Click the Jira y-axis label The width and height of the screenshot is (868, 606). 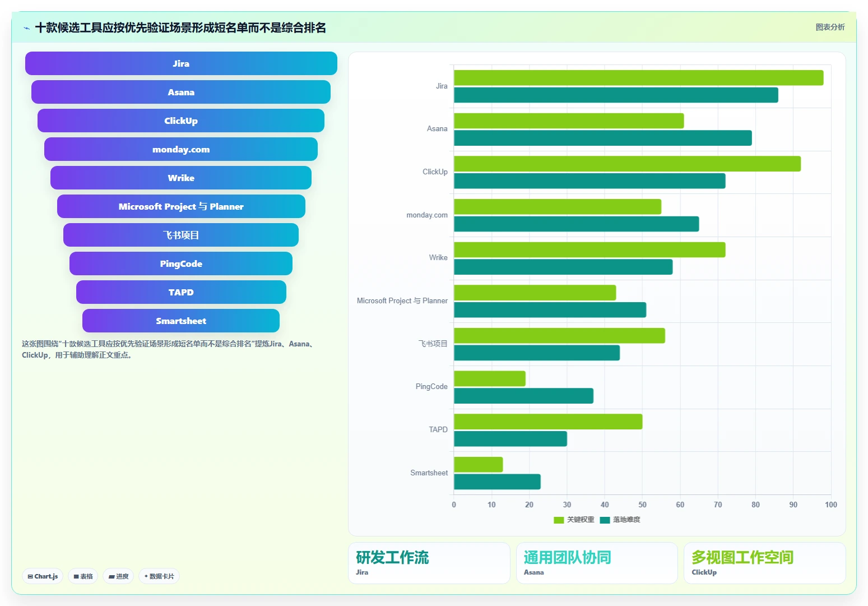pos(442,86)
